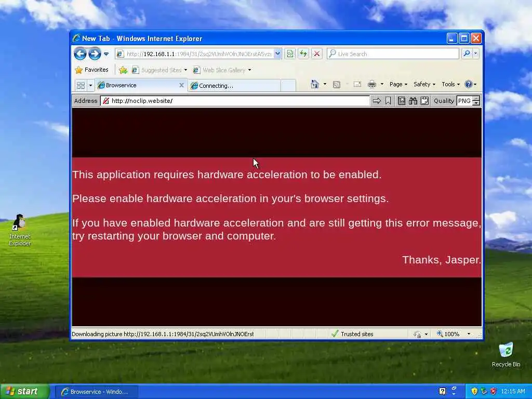532x399 pixels.
Task: Close the Browservice tab
Action: (181, 85)
